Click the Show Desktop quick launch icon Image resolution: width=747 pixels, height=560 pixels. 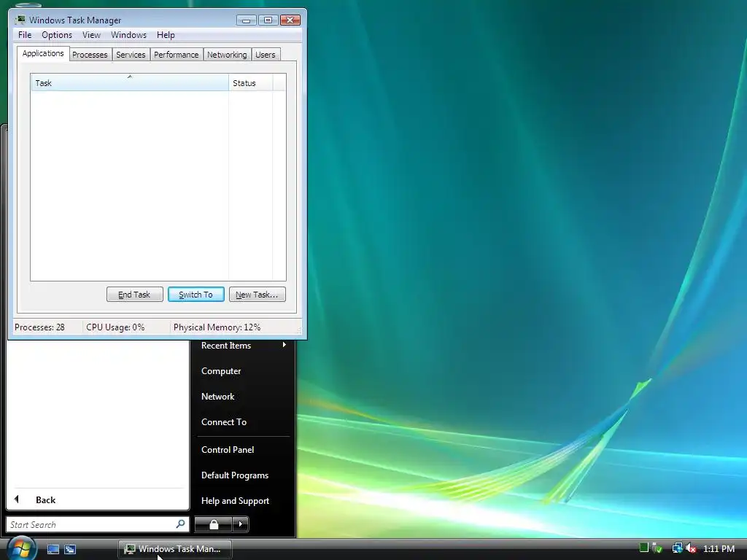click(53, 549)
